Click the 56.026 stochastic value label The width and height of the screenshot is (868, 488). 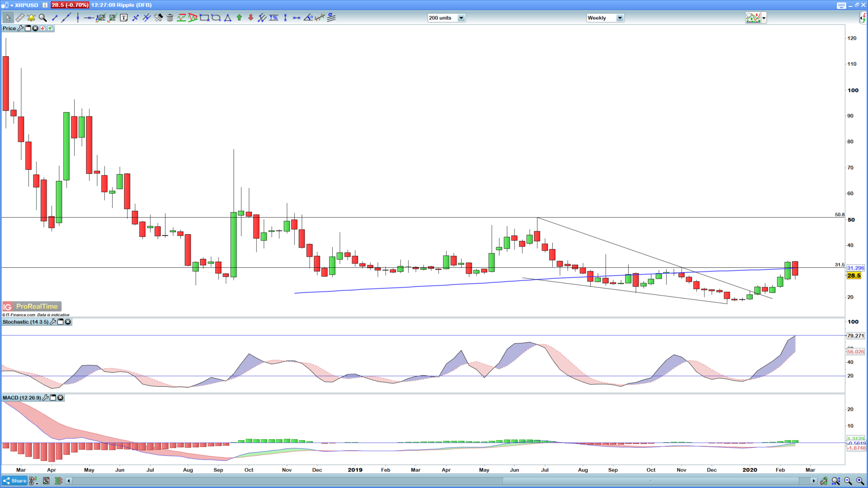[x=856, y=352]
